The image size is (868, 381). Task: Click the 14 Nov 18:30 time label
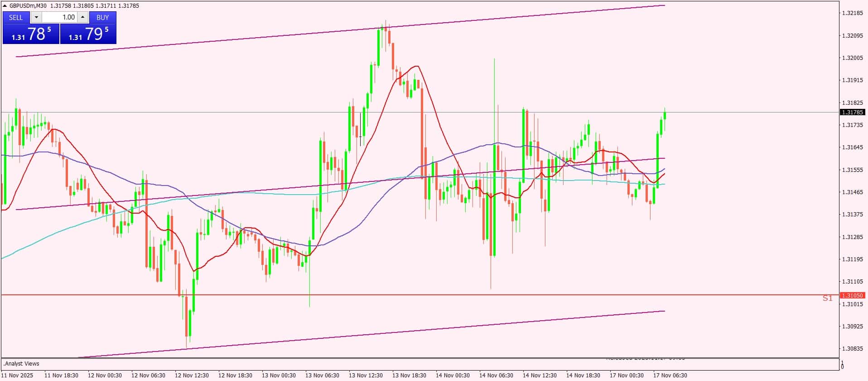(x=583, y=376)
